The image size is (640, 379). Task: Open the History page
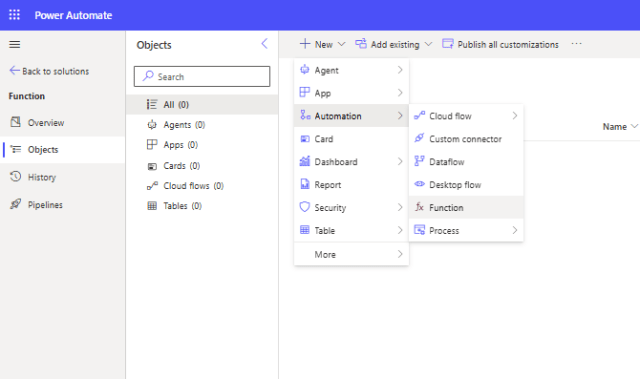62,177
